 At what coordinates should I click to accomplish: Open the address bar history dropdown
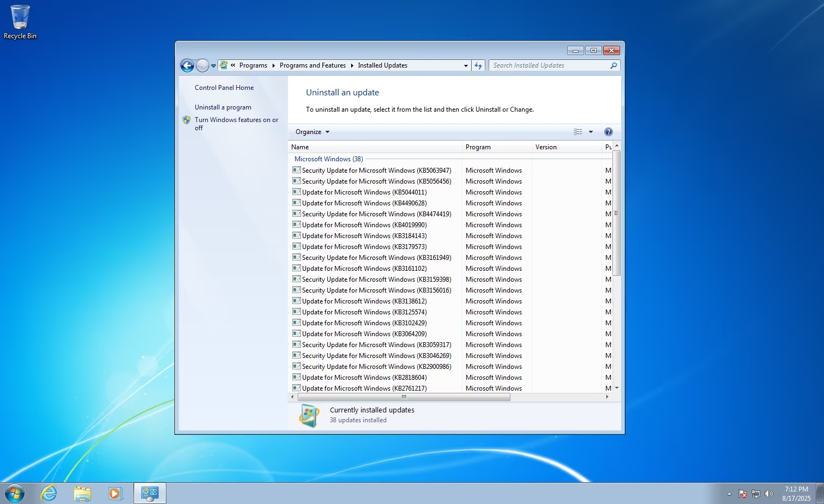point(466,65)
